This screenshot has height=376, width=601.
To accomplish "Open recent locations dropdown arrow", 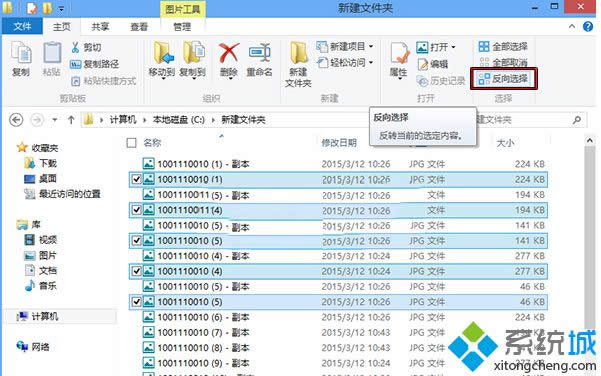I will coord(55,120).
